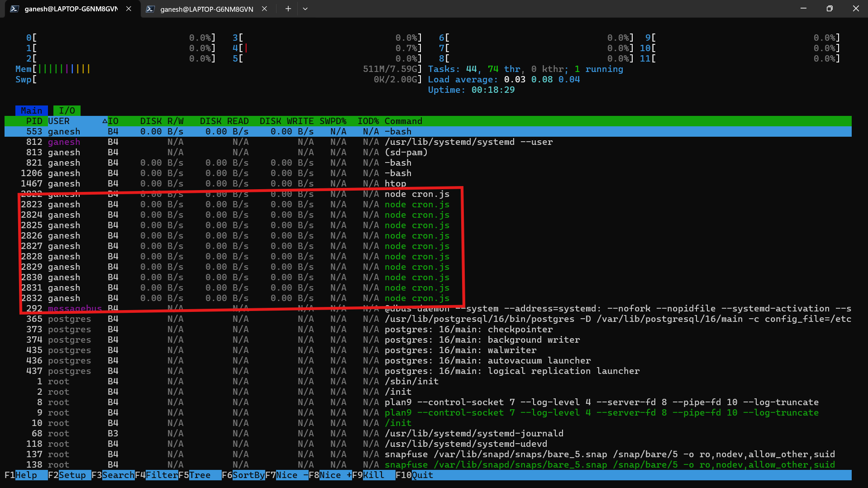The height and width of the screenshot is (488, 868).
Task: Close the second ganesh@LAPTOP terminal tab
Action: pos(264,9)
